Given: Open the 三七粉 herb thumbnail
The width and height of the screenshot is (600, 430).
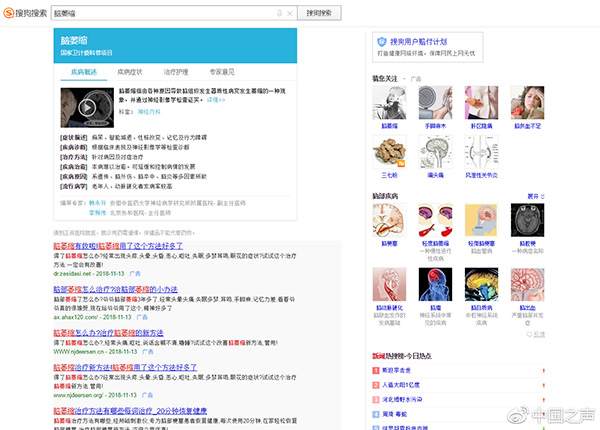Looking at the screenshot, I should [389, 151].
